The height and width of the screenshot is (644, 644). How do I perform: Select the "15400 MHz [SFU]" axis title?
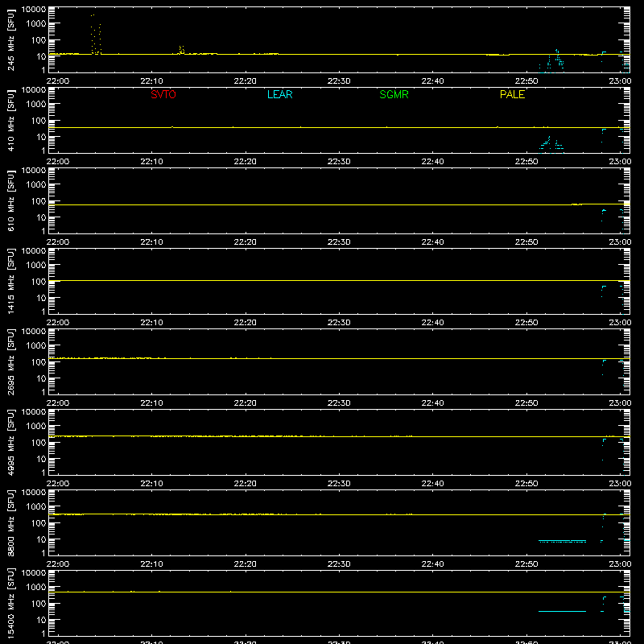tap(10, 603)
